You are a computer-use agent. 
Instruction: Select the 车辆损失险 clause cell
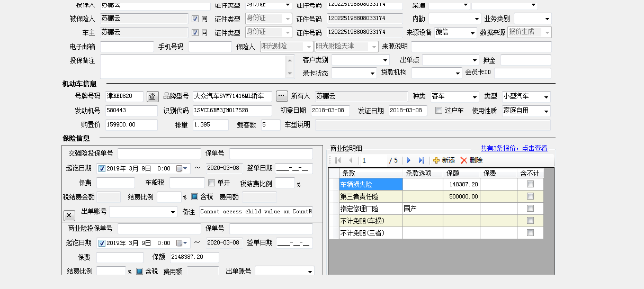(x=371, y=184)
